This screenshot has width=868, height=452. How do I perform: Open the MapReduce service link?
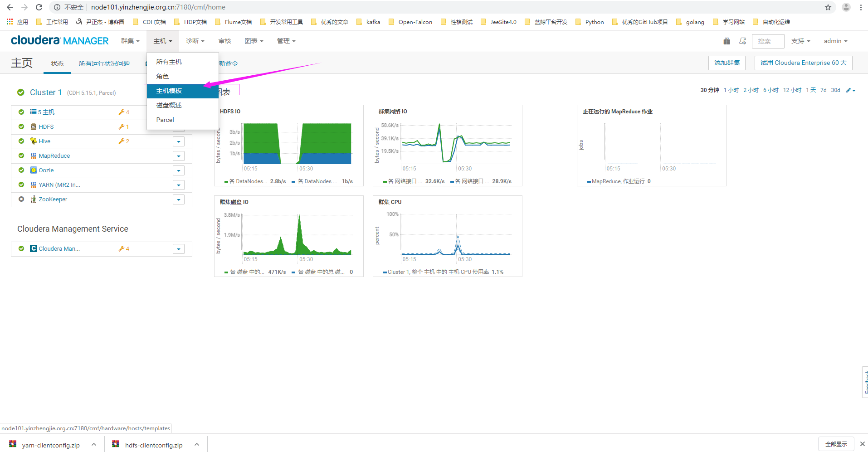(54, 156)
